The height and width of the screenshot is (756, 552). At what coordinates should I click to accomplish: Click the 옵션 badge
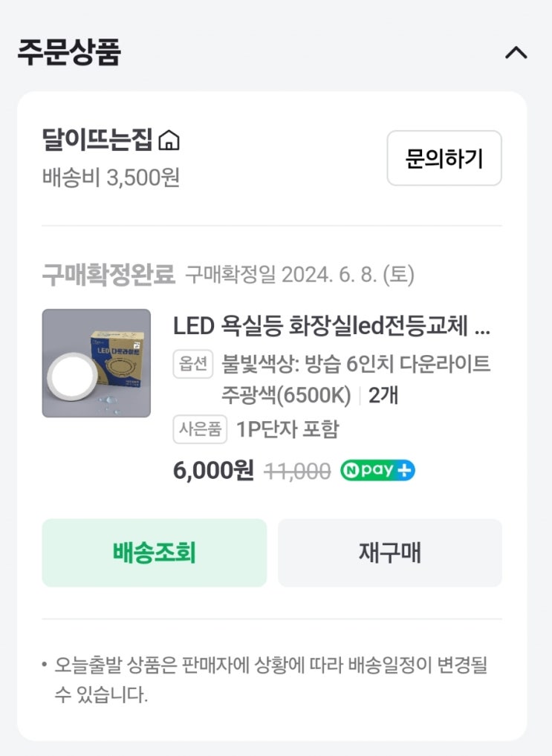coord(194,364)
